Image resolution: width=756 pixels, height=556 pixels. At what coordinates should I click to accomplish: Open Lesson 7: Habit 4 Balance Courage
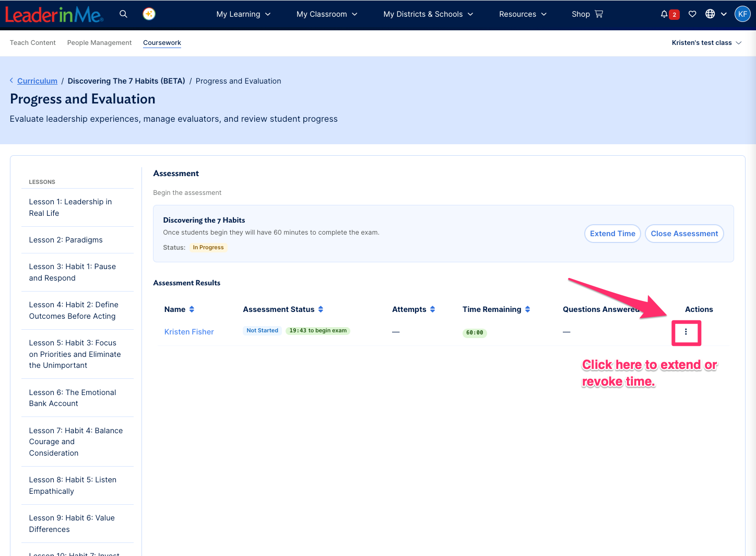coord(77,442)
